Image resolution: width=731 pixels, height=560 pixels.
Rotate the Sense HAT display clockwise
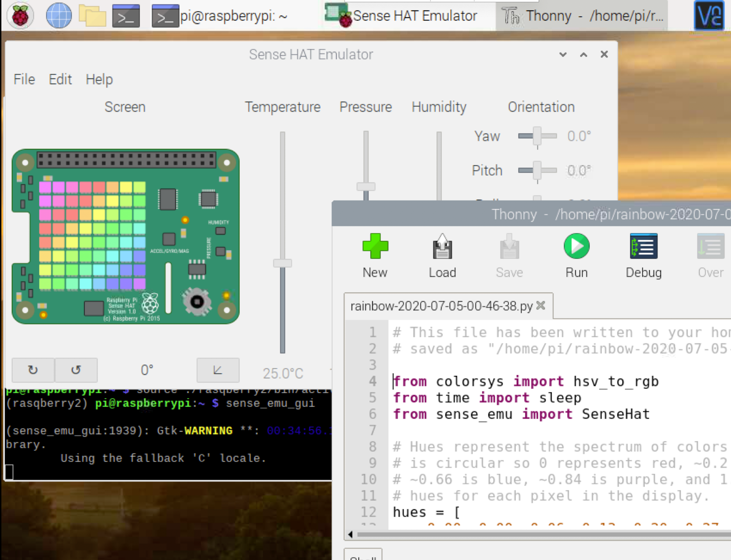(33, 370)
